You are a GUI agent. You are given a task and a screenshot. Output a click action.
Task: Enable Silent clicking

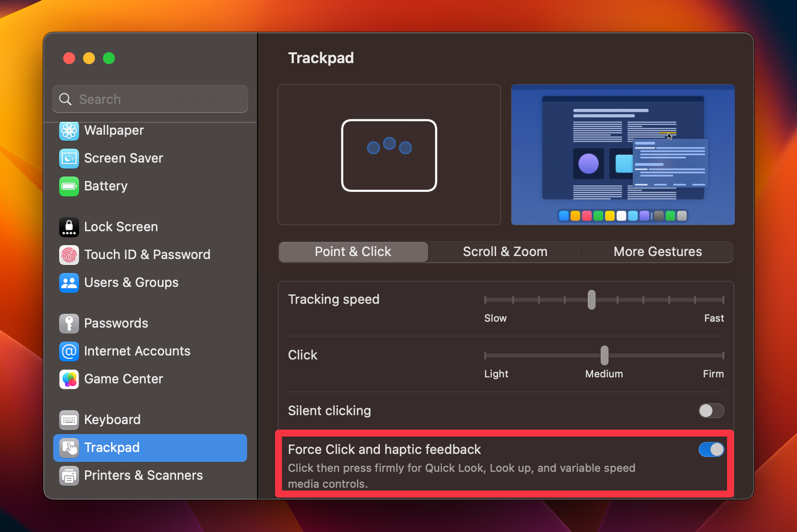[711, 411]
